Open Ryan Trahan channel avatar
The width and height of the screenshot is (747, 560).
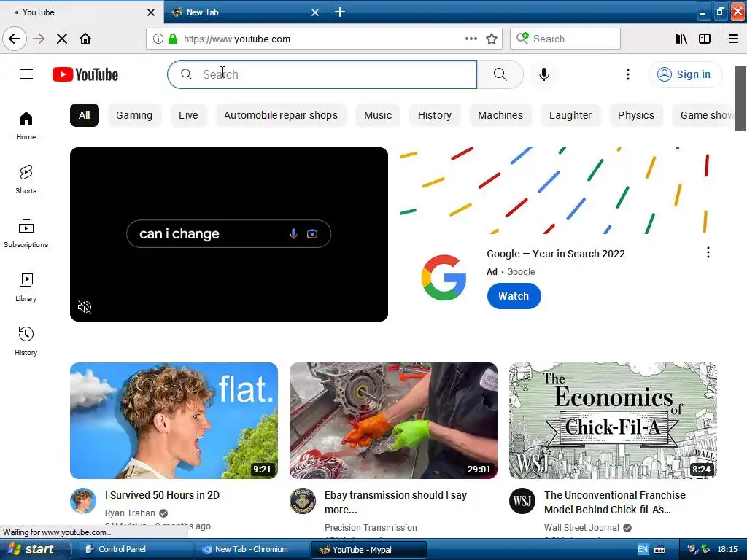coord(83,501)
